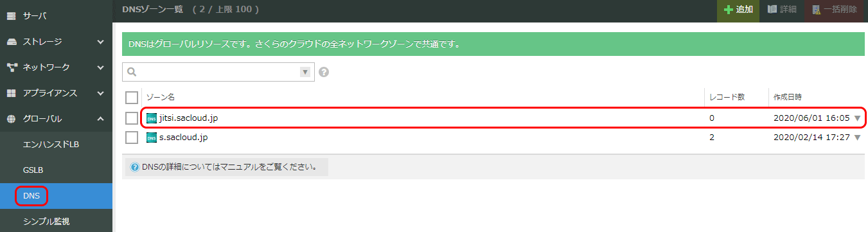Image resolution: width=868 pixels, height=232 pixels.
Task: Check the s.sacloud.jp row checkbox
Action: click(x=132, y=138)
